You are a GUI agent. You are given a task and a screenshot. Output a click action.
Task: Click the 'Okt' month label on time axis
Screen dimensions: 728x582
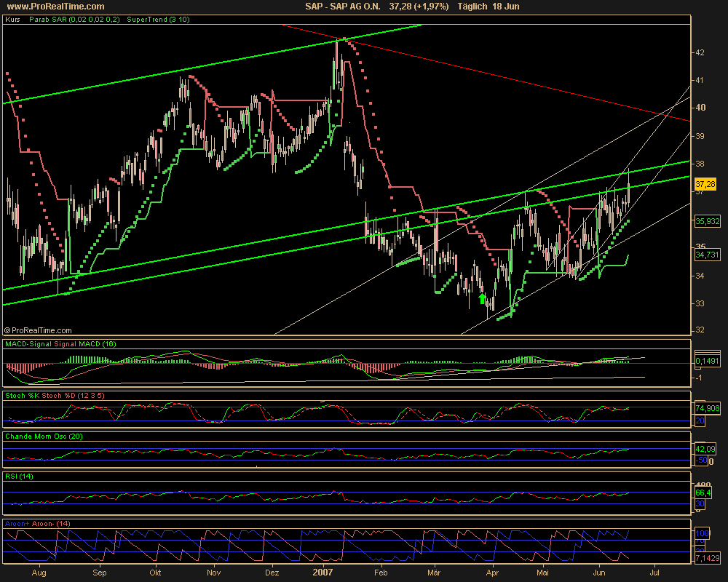pos(155,573)
